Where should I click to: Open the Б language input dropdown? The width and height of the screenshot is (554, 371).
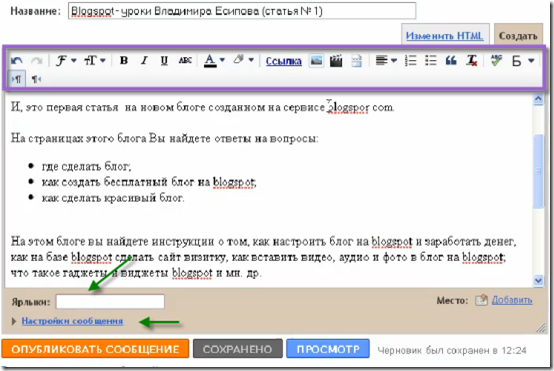(x=523, y=61)
